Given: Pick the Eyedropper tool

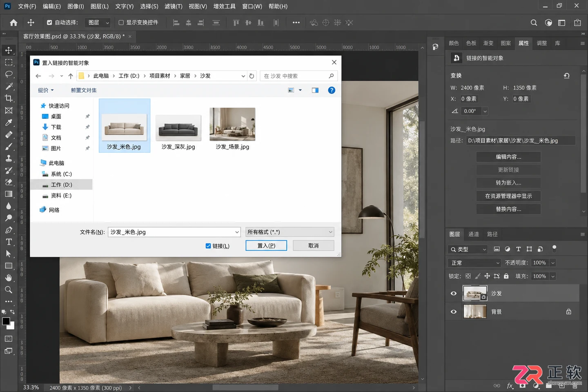Looking at the screenshot, I should click(x=9, y=122).
